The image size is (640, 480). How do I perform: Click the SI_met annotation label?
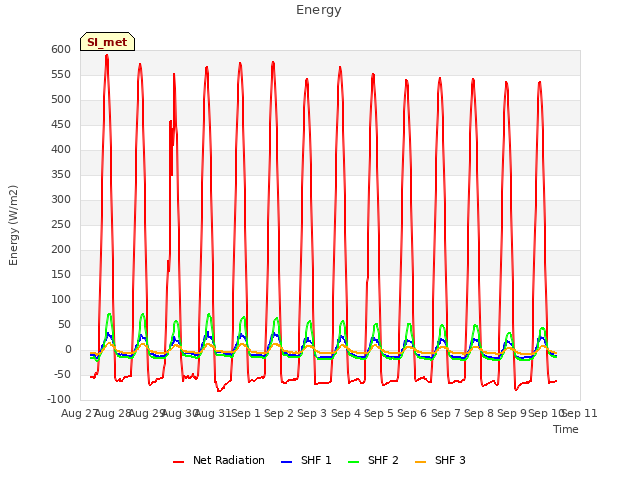pyautogui.click(x=107, y=42)
